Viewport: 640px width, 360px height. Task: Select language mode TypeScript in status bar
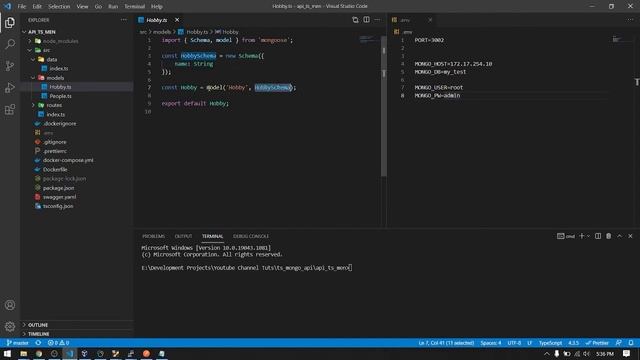coord(550,343)
